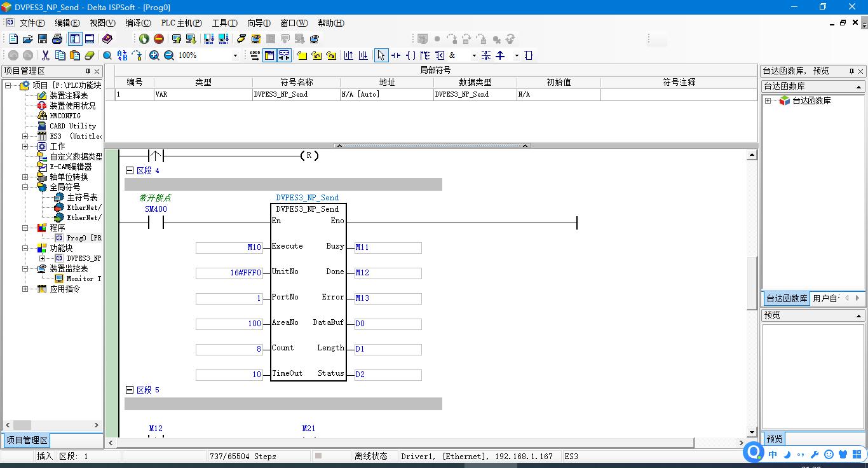Image resolution: width=868 pixels, height=468 pixels.
Task: Switch to the 用户自定义 library tab
Action: (826, 298)
